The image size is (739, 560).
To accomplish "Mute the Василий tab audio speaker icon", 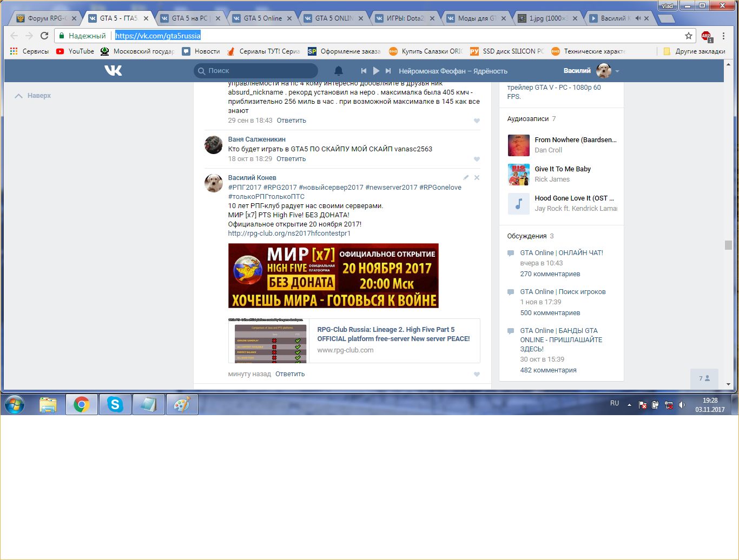I will coord(638,18).
